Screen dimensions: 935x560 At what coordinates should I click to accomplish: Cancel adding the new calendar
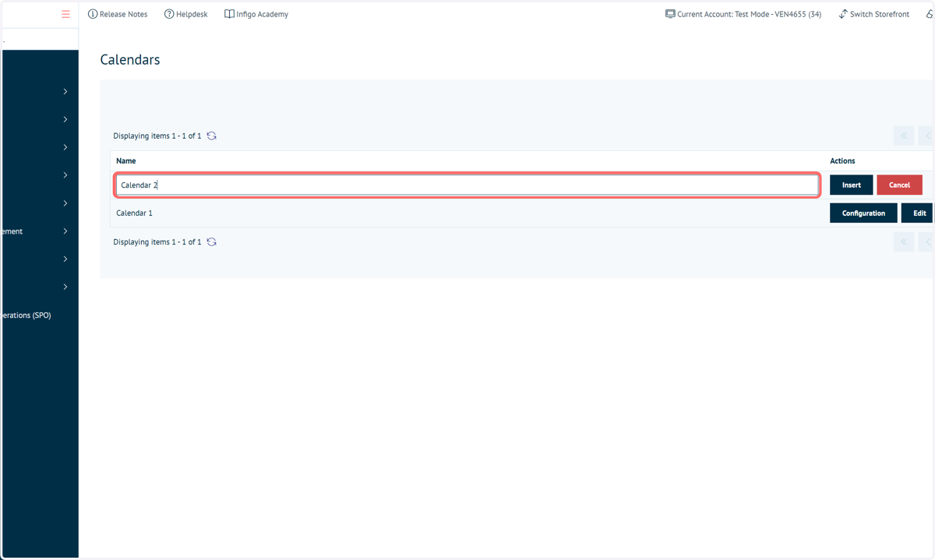(899, 185)
